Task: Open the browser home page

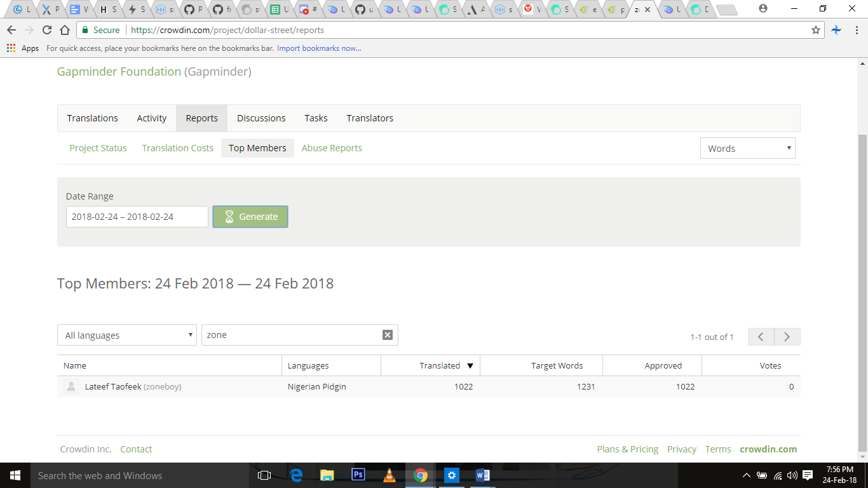Action: (64, 30)
